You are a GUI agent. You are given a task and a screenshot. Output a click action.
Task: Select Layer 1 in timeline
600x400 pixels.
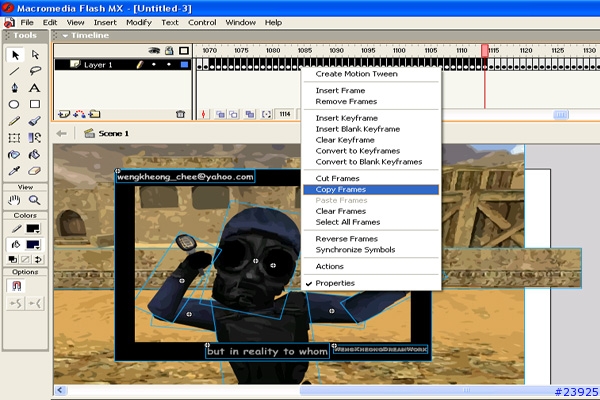pos(98,65)
